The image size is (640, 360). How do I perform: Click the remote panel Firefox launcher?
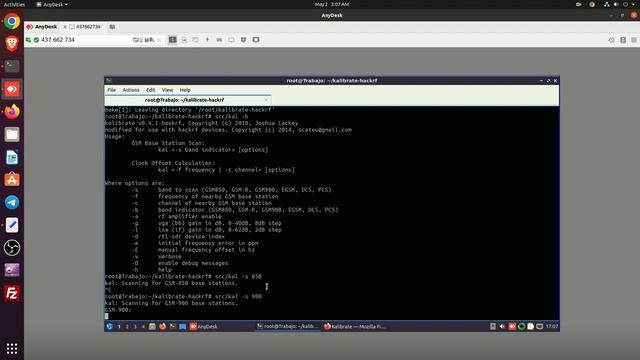click(162, 326)
